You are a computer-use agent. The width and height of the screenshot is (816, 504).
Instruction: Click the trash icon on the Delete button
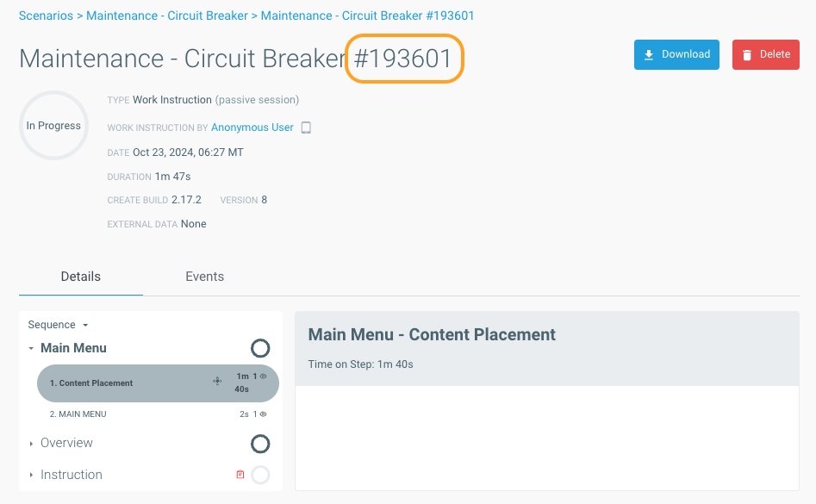[746, 53]
